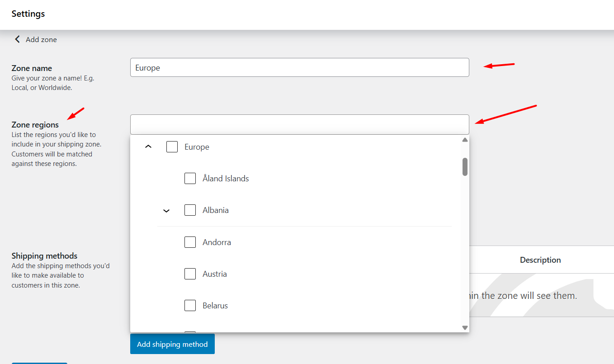Enable the Andorra checkbox
The image size is (614, 364).
point(190,242)
